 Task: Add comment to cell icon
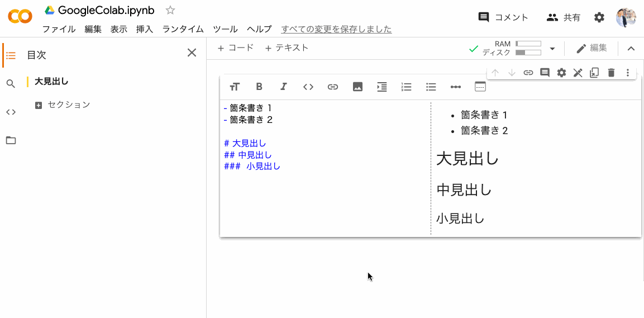(545, 73)
